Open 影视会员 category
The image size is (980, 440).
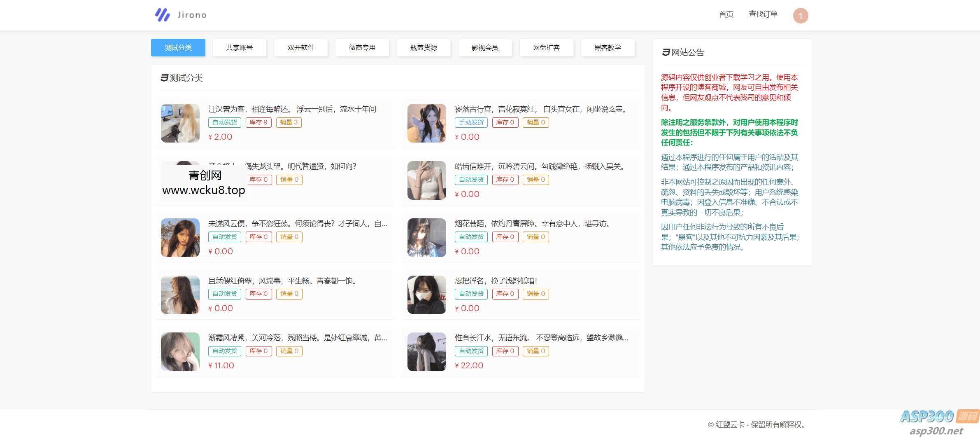coord(485,47)
